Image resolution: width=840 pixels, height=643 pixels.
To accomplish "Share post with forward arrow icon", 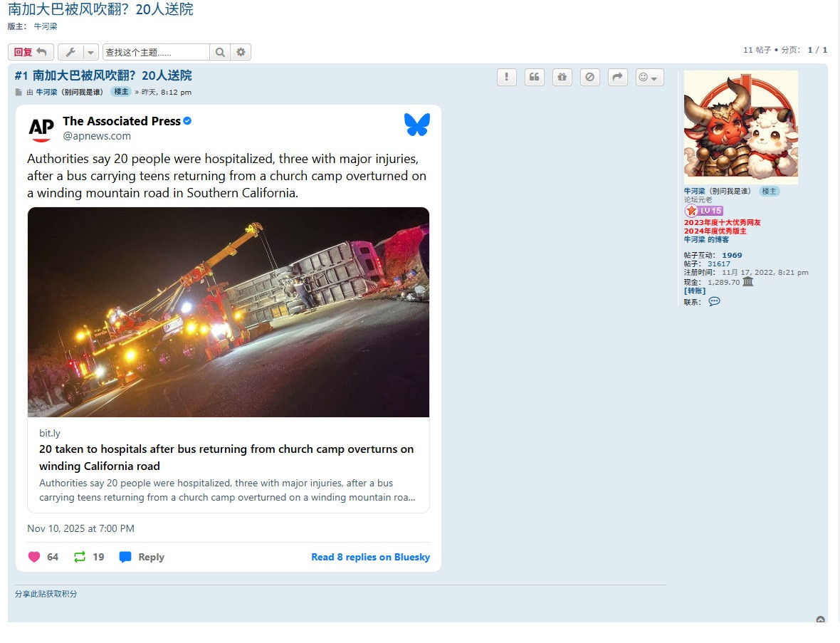I will click(618, 77).
